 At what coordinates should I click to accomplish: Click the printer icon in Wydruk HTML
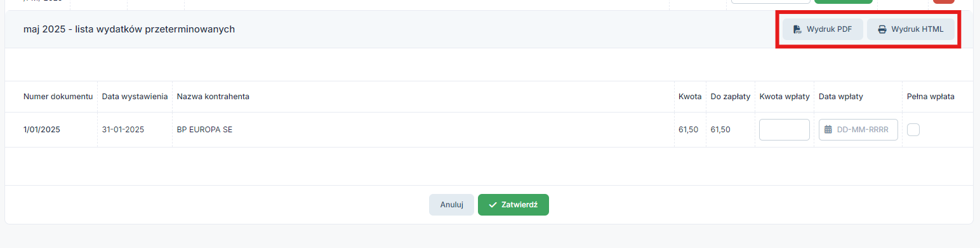tap(882, 29)
